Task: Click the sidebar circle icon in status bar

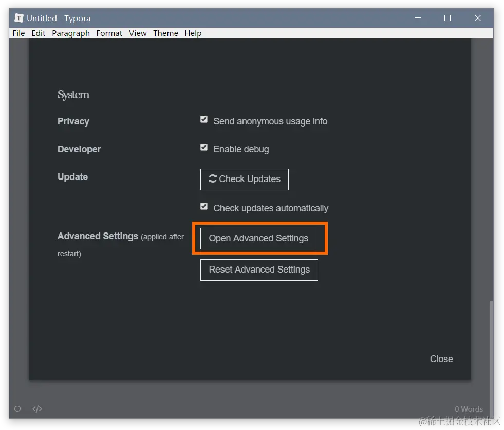Action: [x=17, y=409]
